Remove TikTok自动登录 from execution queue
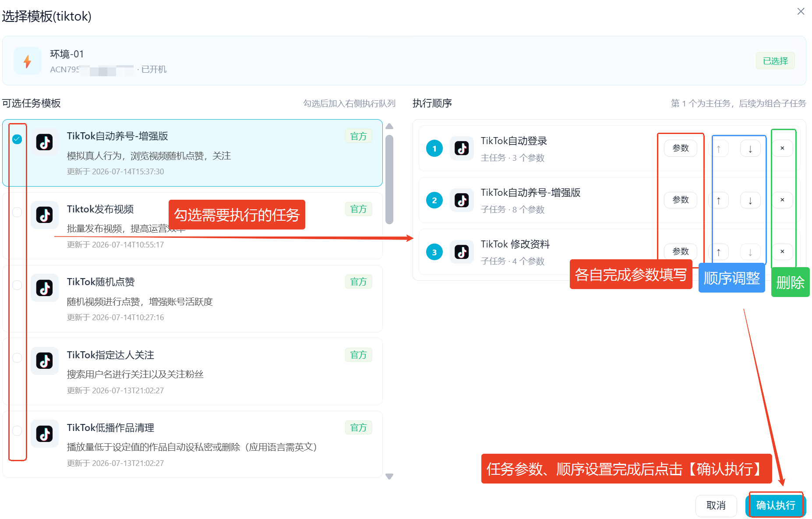Image resolution: width=812 pixels, height=519 pixels. [x=782, y=148]
